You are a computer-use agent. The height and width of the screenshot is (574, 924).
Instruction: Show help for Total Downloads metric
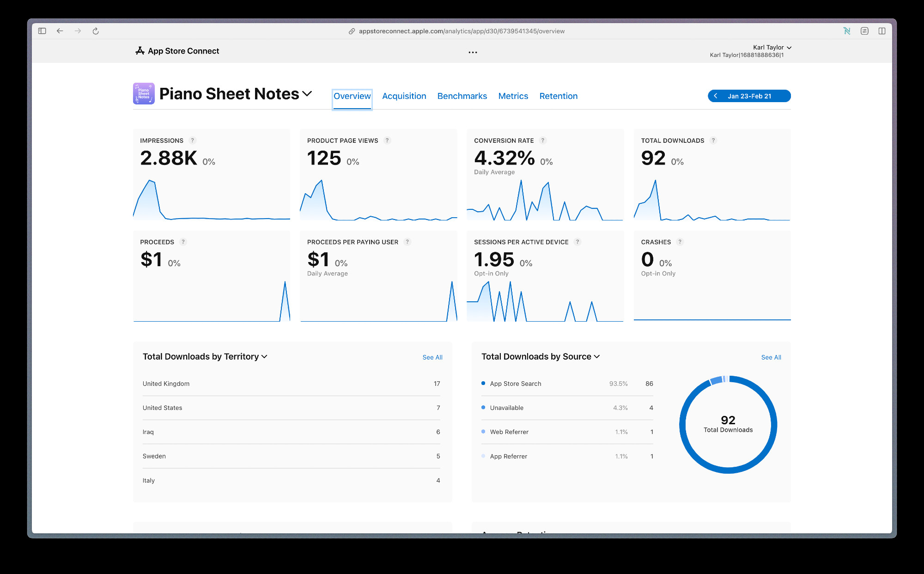[713, 140]
